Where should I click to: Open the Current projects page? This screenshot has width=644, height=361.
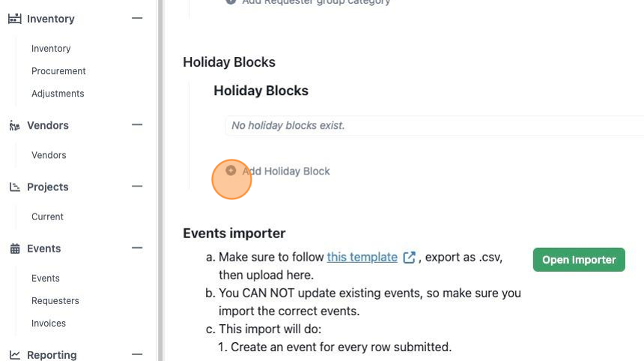[x=48, y=217]
